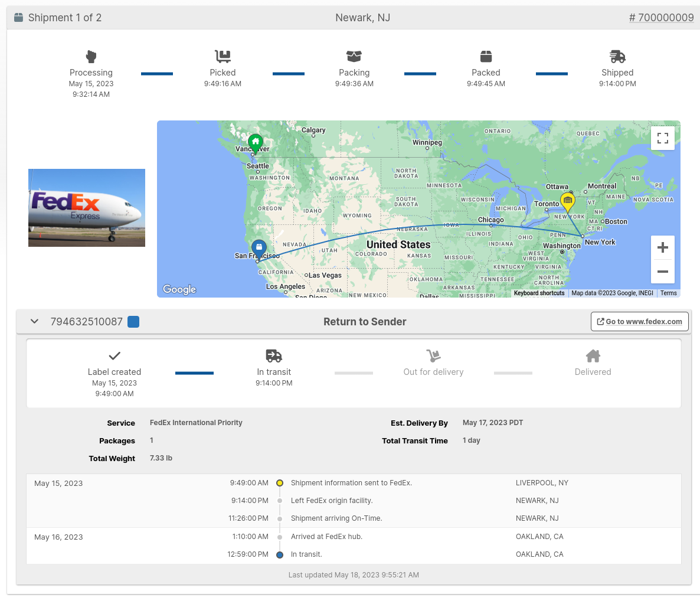Click the Shipped truck icon
700x604 pixels.
(617, 57)
